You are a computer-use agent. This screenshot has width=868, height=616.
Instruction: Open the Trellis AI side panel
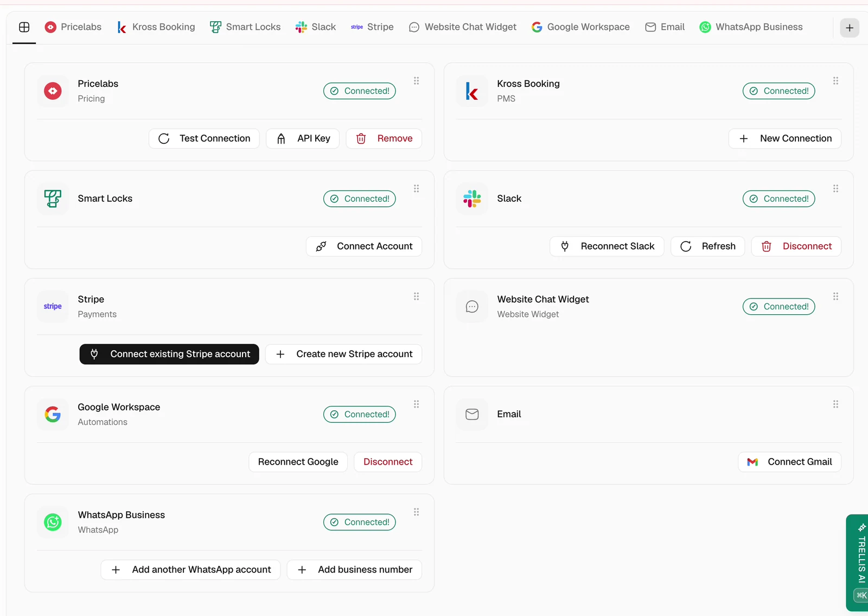858,562
